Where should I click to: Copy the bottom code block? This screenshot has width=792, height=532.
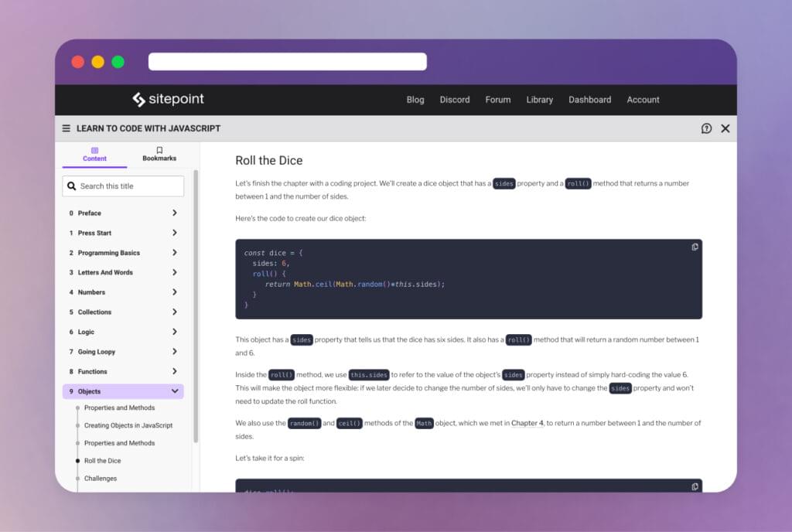[694, 486]
